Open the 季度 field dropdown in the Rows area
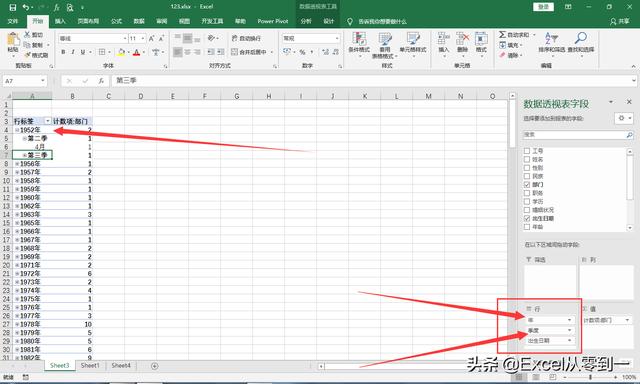This screenshot has width=640, height=384. pyautogui.click(x=570, y=330)
